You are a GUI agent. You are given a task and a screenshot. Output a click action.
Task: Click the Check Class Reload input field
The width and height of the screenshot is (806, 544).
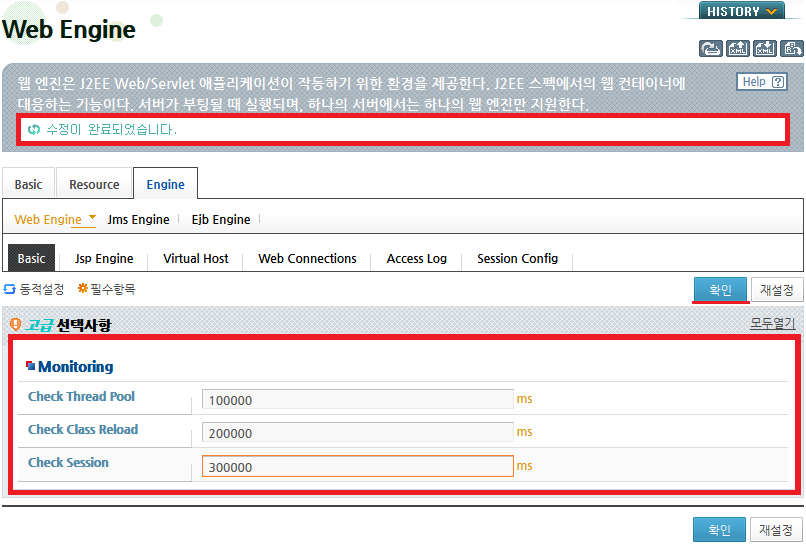358,432
